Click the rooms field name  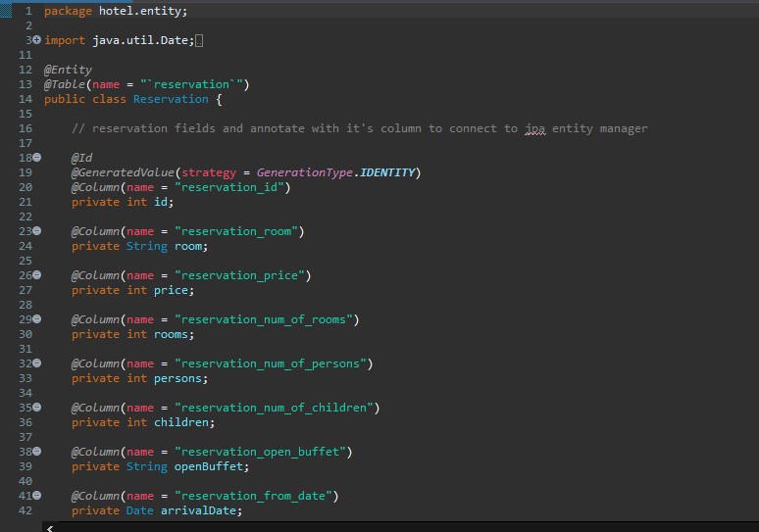tap(171, 334)
